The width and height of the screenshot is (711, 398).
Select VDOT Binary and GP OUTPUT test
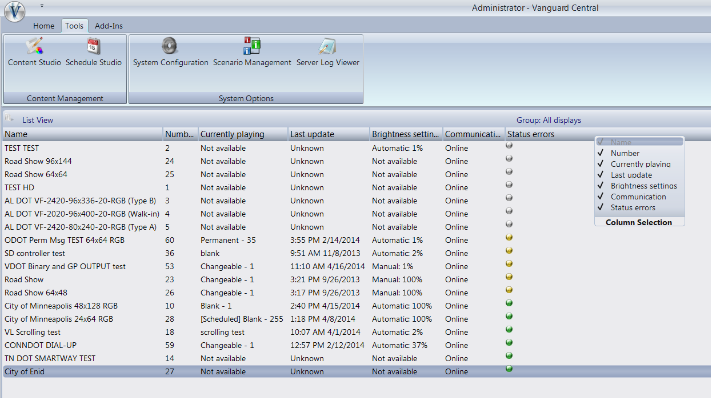(65, 266)
